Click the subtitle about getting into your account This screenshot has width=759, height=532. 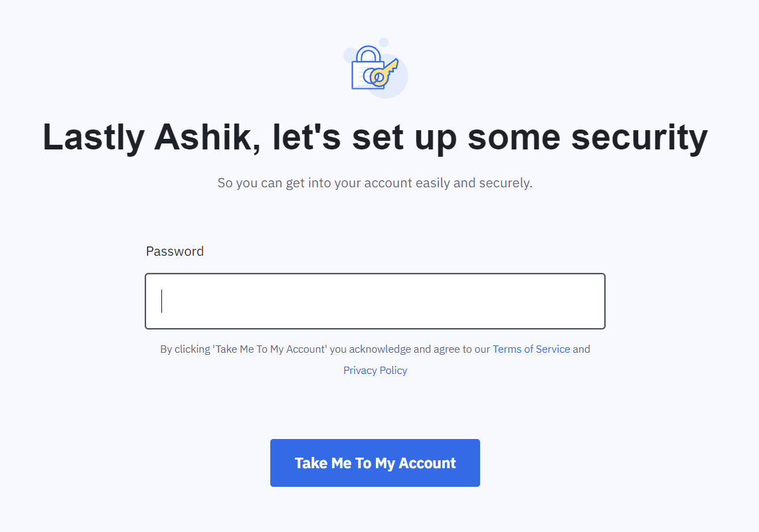tap(375, 183)
